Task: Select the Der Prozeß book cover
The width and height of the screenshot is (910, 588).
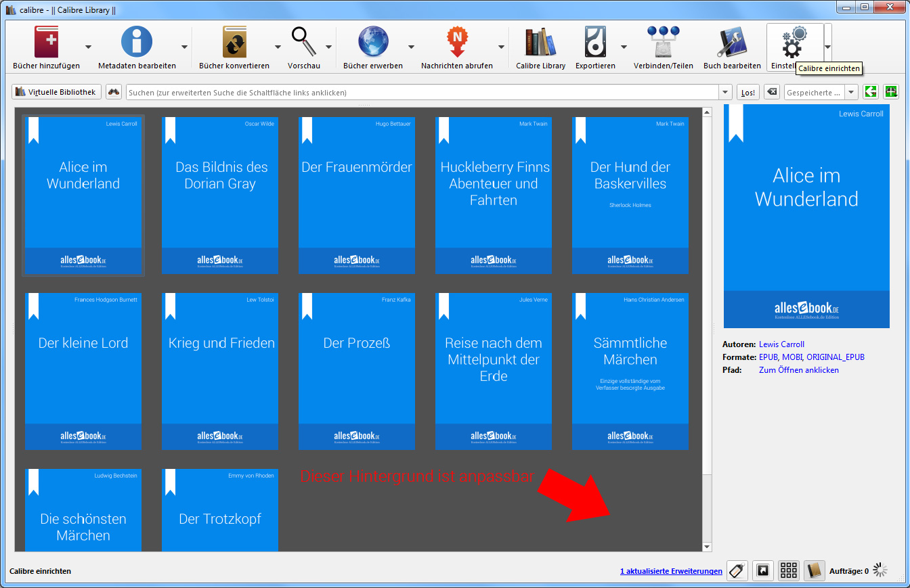Action: (x=357, y=371)
